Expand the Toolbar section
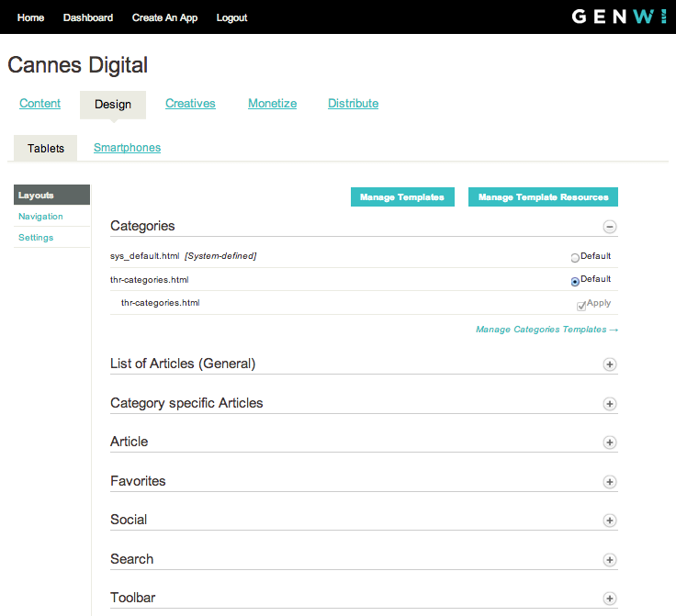Screen dimensions: 676x616 click(609, 599)
